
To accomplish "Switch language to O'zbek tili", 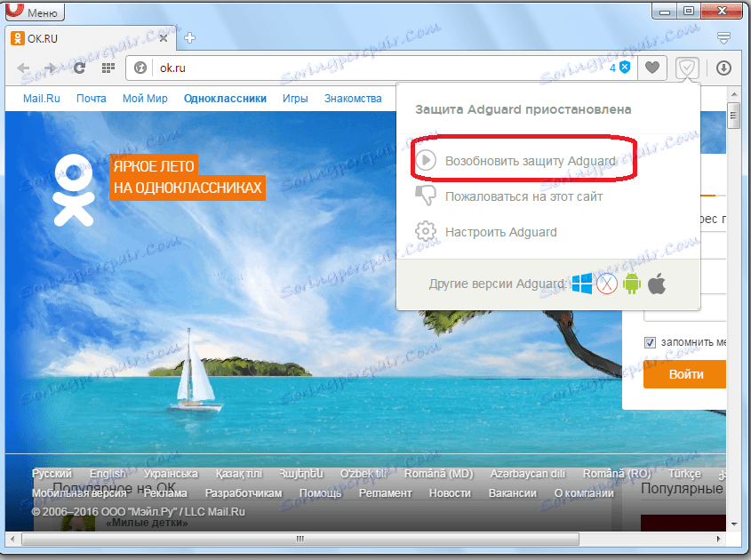I will tap(364, 474).
